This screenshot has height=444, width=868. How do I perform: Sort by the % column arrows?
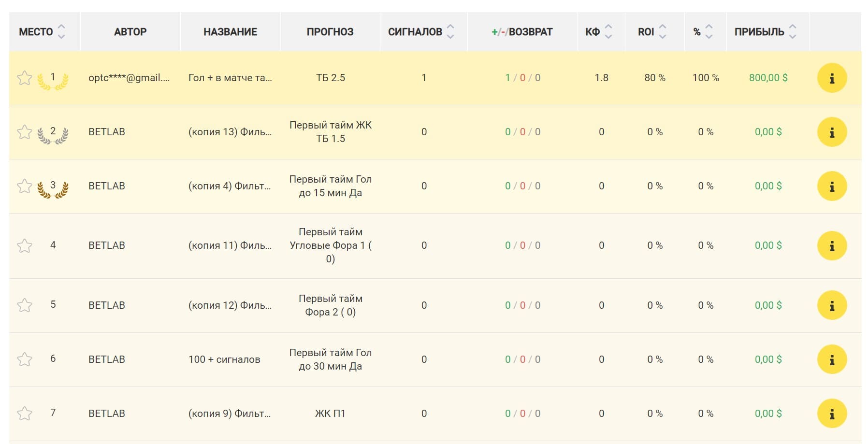(709, 31)
